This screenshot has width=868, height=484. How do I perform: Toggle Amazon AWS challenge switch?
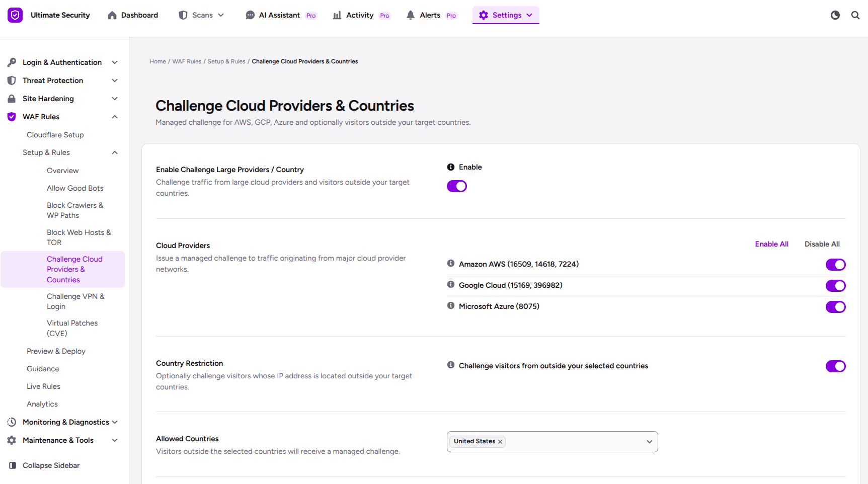[x=836, y=265]
